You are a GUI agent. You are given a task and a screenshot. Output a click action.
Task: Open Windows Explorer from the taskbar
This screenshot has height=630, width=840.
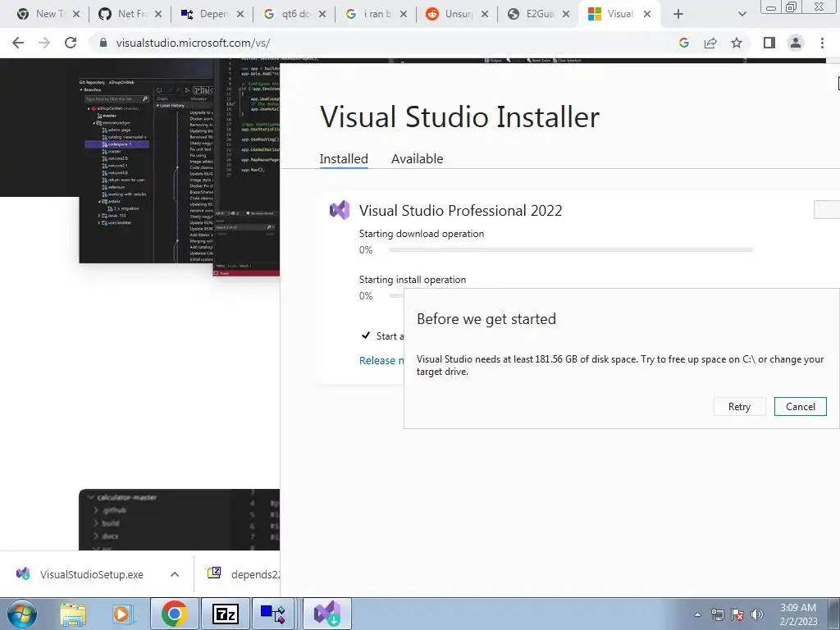click(x=73, y=614)
